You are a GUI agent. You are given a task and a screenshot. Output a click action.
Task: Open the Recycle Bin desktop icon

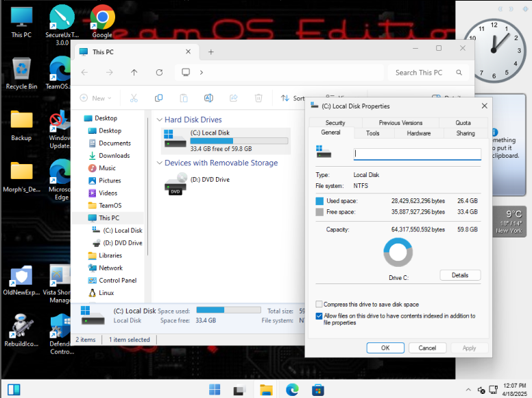[21, 73]
